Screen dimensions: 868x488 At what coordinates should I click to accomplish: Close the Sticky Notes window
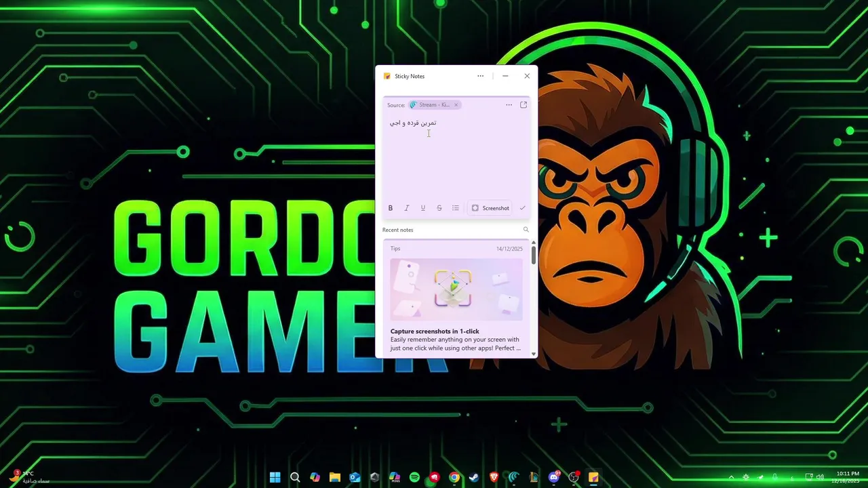tap(527, 76)
